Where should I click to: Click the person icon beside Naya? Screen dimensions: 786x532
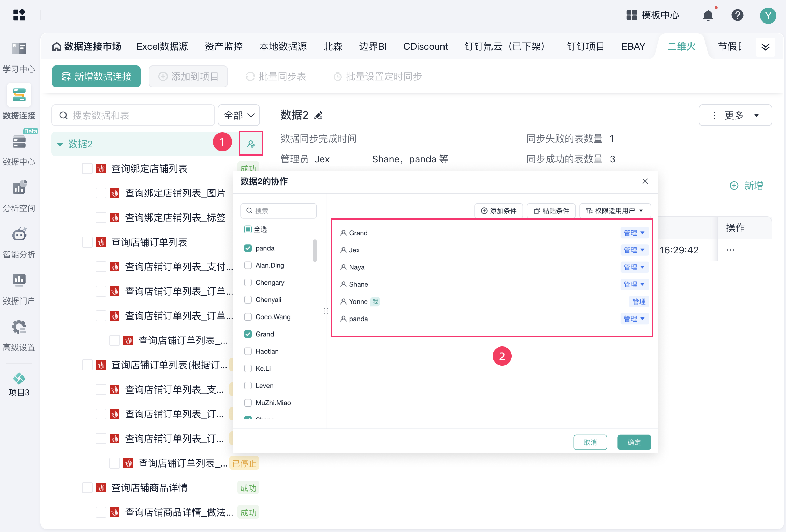click(x=344, y=267)
